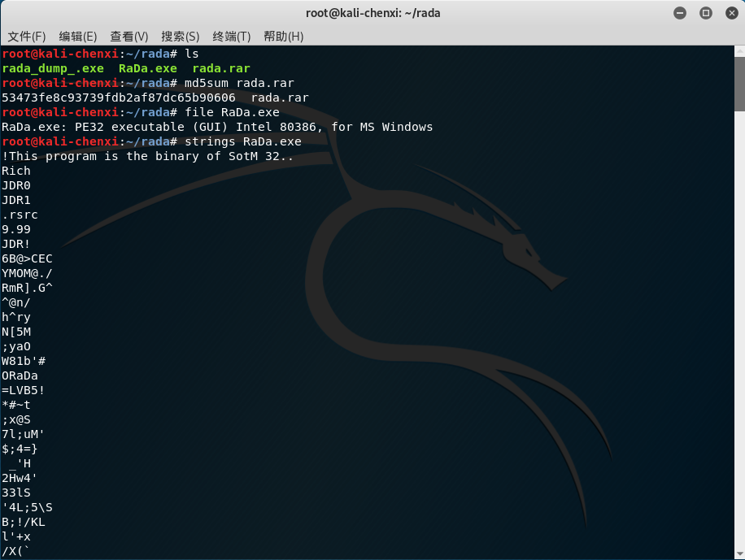The width and height of the screenshot is (745, 560).
Task: Click the 'RmR].G^' string line
Action: 27,289
